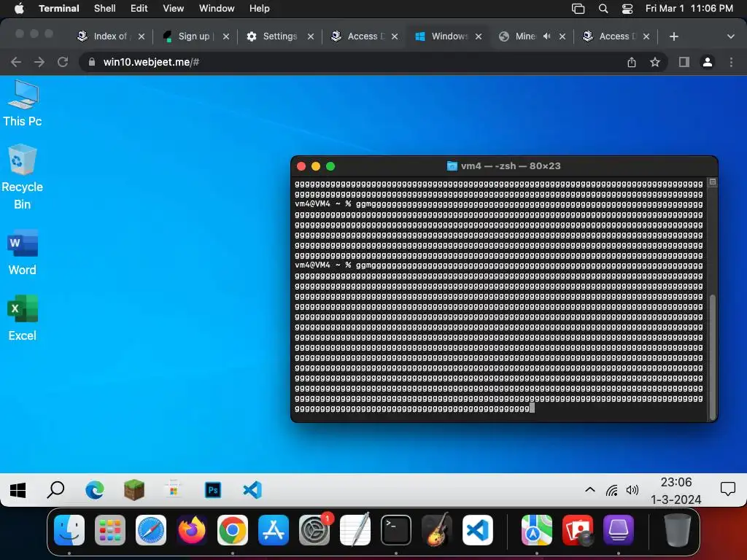This screenshot has width=747, height=560.
Task: Open the purple Mac app in Dock
Action: tap(619, 530)
